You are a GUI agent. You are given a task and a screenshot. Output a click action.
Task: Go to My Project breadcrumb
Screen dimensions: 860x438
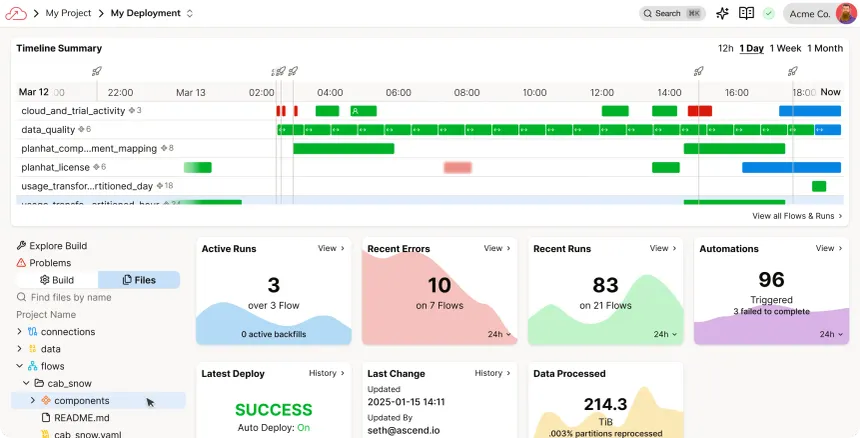point(68,13)
